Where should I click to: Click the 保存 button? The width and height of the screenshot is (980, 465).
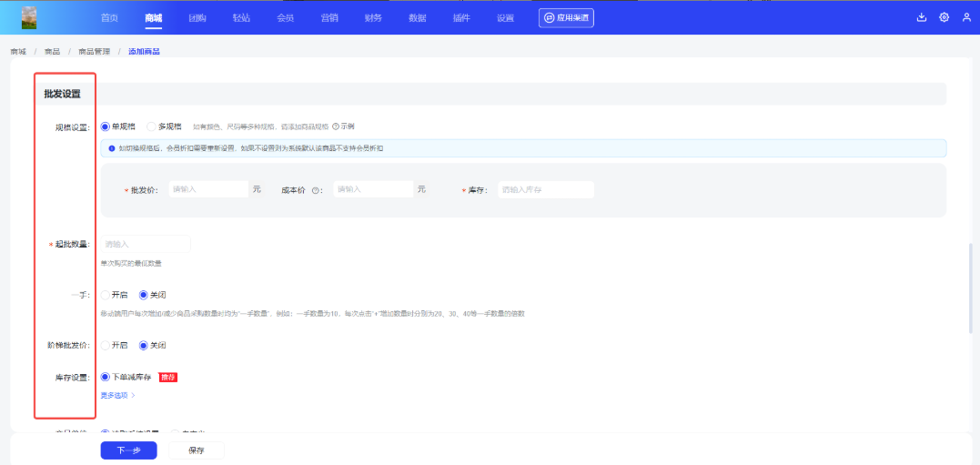point(196,450)
